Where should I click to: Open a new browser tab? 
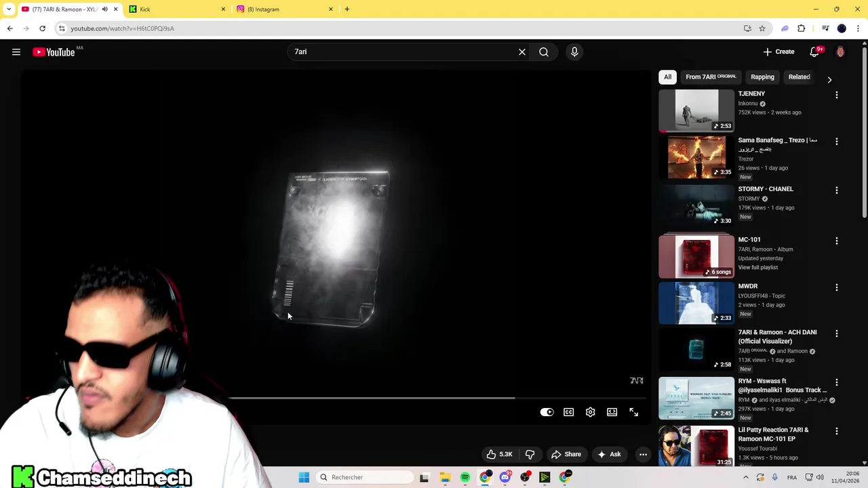coord(347,9)
